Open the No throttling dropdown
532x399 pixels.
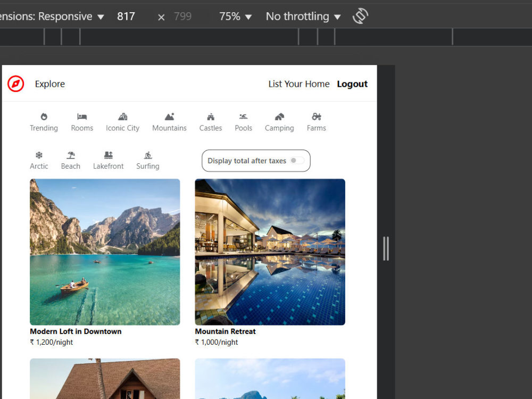(x=303, y=16)
